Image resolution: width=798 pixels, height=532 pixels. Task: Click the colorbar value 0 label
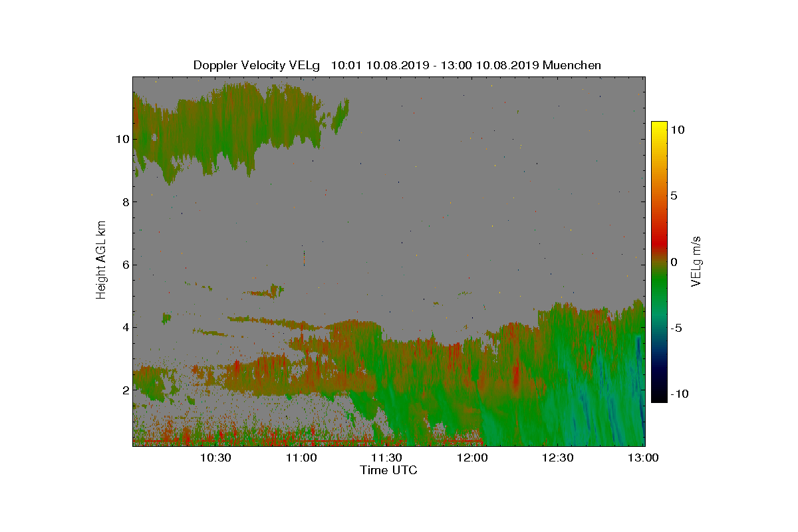point(674,262)
